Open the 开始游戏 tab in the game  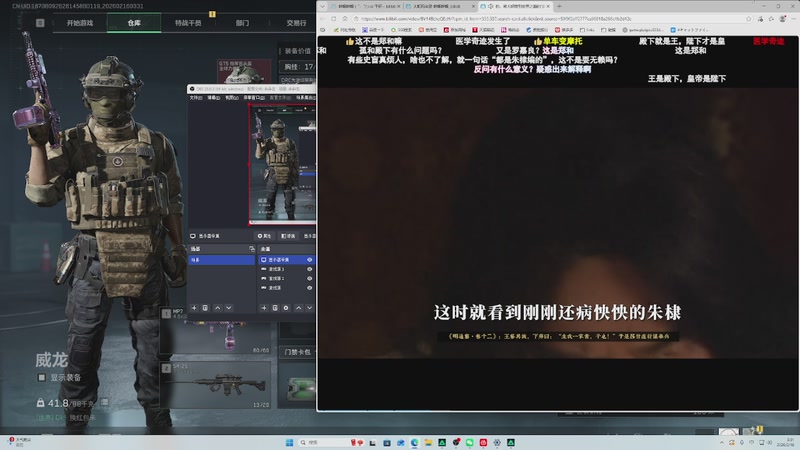point(80,23)
